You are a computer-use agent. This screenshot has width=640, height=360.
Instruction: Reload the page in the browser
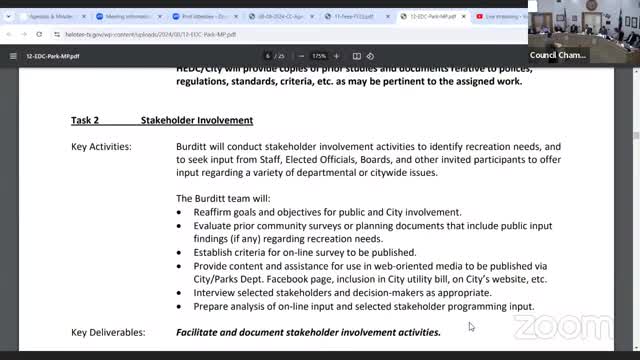click(39, 34)
